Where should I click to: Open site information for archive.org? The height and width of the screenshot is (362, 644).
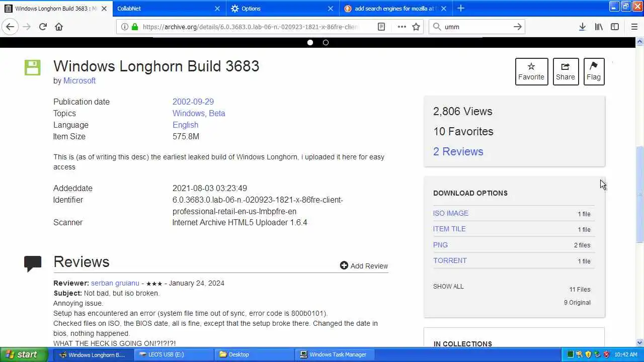tap(125, 27)
